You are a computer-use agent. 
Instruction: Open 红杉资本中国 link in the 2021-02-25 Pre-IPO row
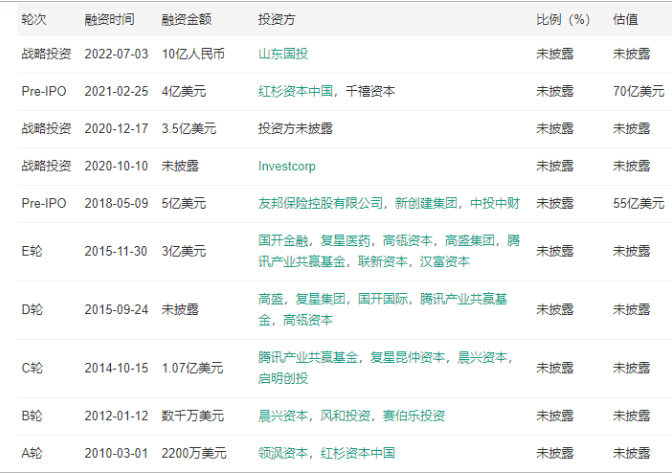(x=295, y=91)
